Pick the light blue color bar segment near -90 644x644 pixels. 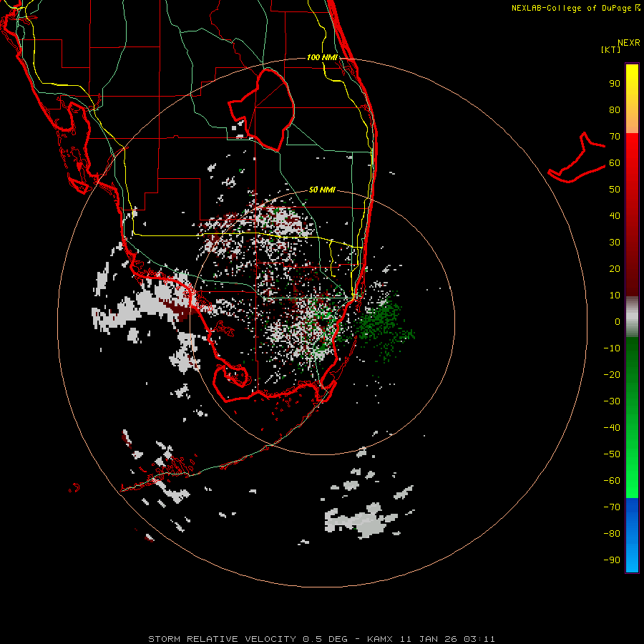(632, 559)
